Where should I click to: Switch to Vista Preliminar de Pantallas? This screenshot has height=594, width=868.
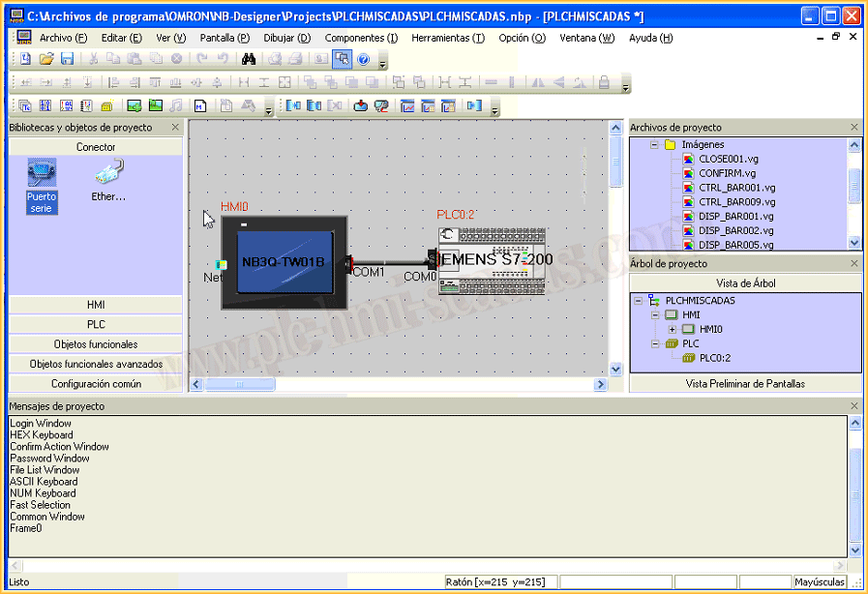point(745,384)
